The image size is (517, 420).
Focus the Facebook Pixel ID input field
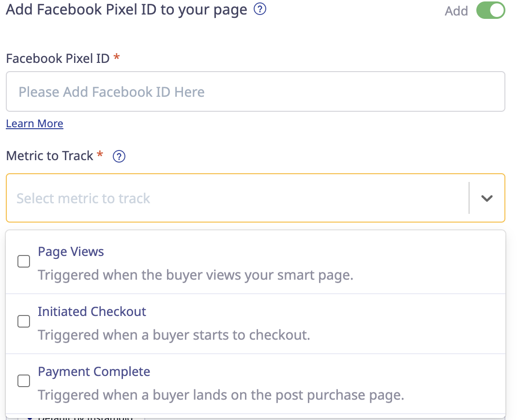[256, 91]
